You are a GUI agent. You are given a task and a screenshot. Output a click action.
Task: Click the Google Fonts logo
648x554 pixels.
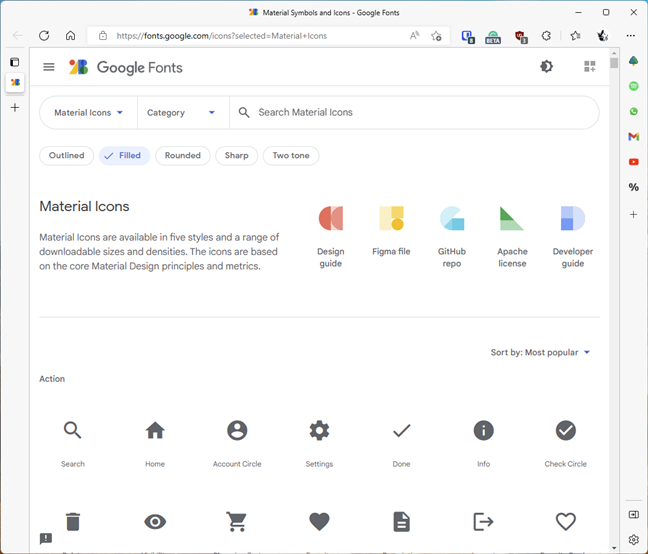click(x=126, y=67)
